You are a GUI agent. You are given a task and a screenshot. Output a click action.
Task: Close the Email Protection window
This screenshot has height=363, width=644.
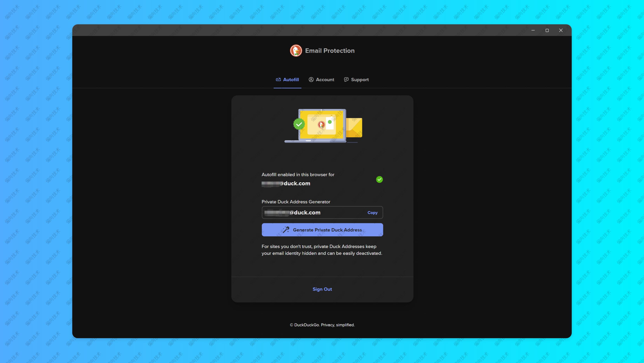click(x=561, y=30)
